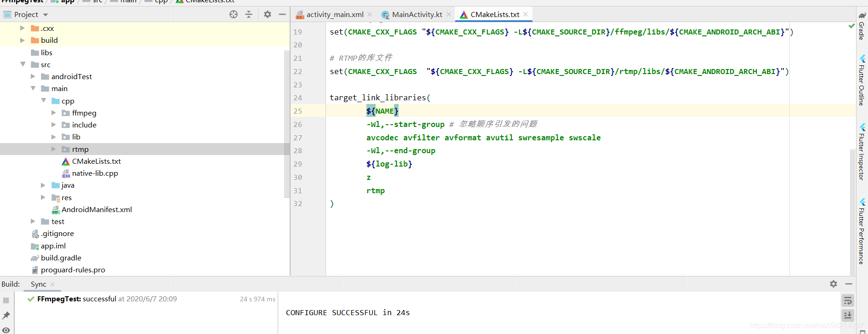Click the locate/scroll-from-source target icon
The image size is (868, 334).
pyautogui.click(x=234, y=14)
